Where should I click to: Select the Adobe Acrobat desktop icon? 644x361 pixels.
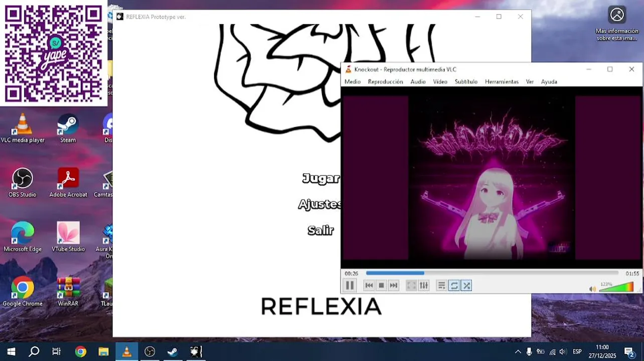68,183
